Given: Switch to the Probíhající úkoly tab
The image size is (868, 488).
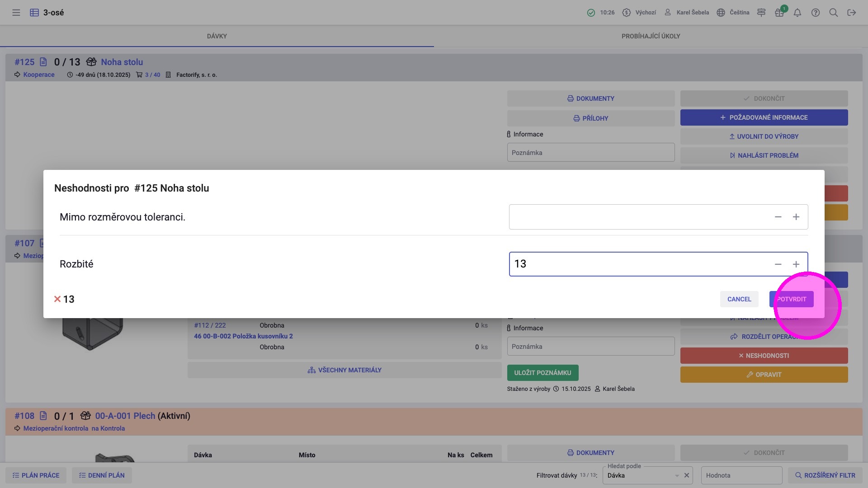Looking at the screenshot, I should point(651,36).
